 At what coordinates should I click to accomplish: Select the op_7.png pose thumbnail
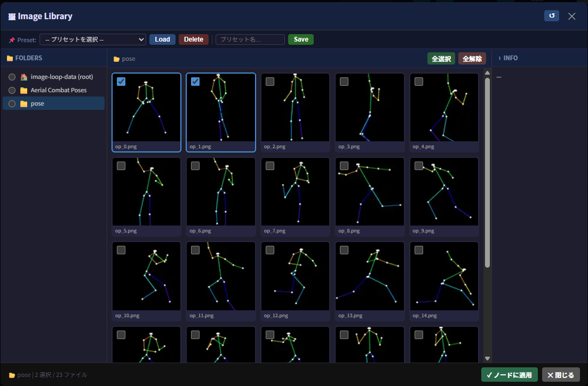[295, 192]
